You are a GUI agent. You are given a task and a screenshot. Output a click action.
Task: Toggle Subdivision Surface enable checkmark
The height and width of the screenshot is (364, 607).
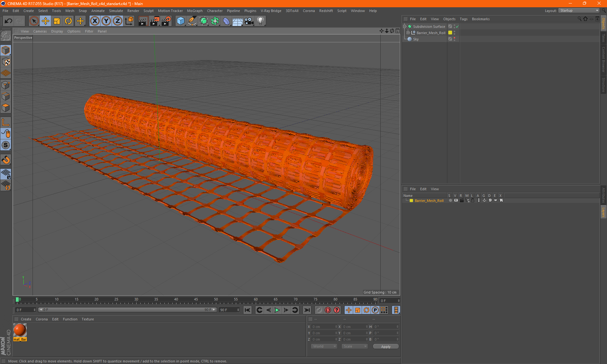(457, 27)
